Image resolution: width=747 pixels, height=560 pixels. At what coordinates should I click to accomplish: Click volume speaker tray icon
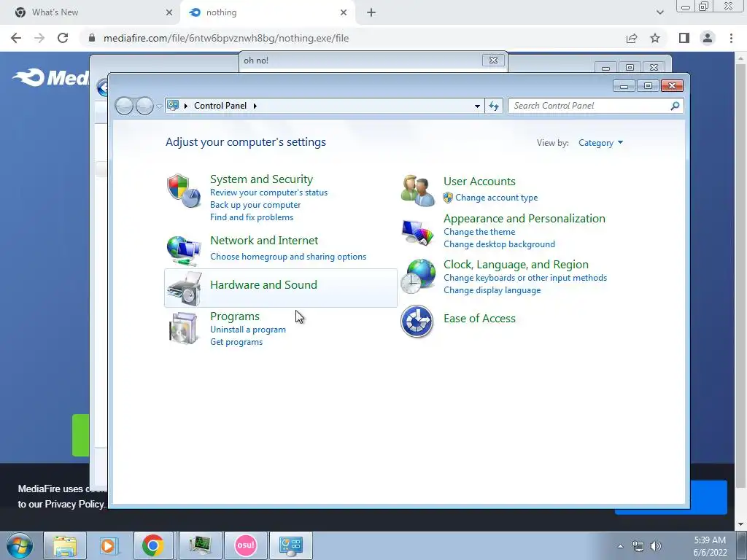pyautogui.click(x=656, y=546)
